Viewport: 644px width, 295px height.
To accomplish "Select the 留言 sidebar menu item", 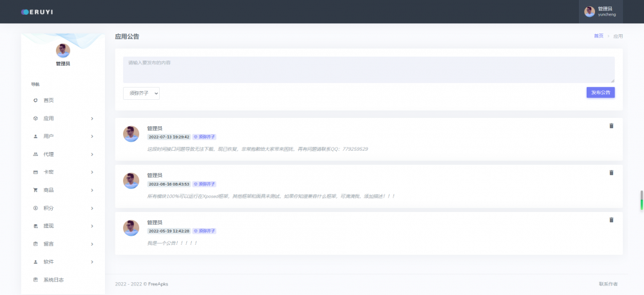I will coord(48,244).
